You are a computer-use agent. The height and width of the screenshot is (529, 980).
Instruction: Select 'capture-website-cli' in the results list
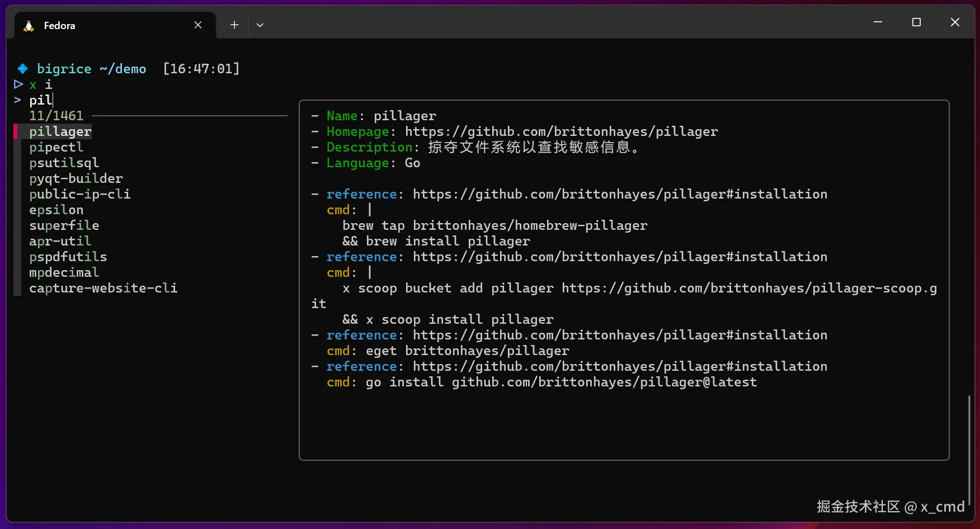coord(103,288)
